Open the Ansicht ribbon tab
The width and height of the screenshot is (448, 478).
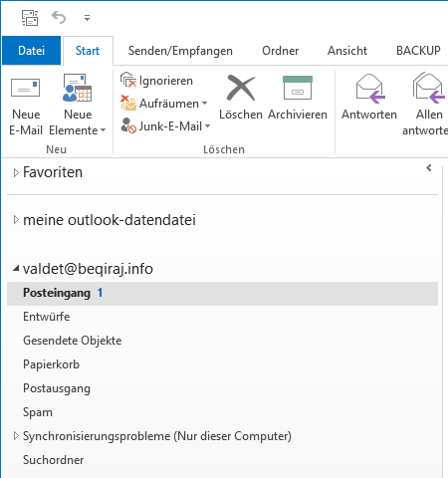click(x=347, y=51)
